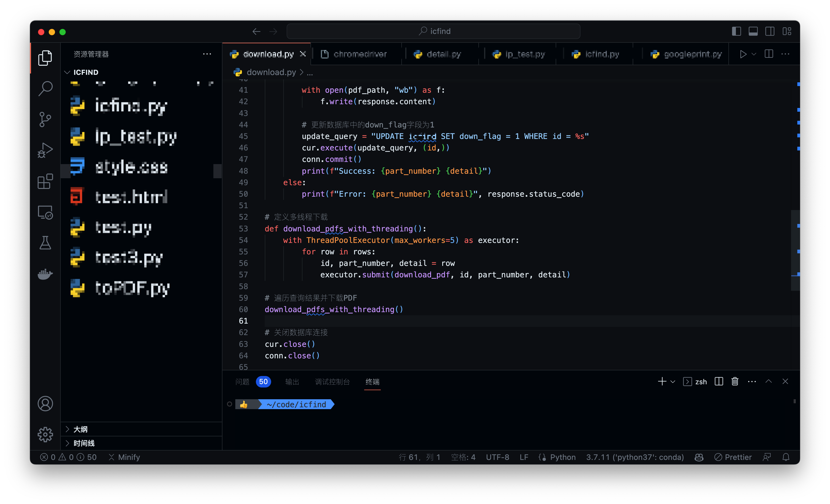Click the Kill Terminal trash icon
The width and height of the screenshot is (830, 504).
[735, 381]
